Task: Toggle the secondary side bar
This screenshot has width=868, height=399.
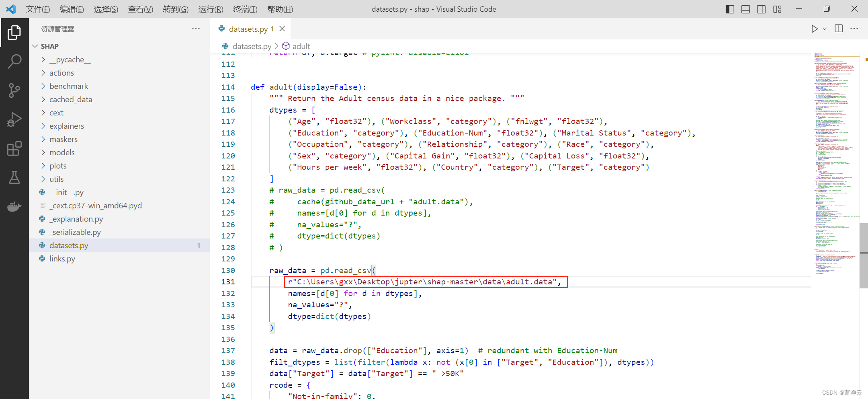Action: (762, 9)
